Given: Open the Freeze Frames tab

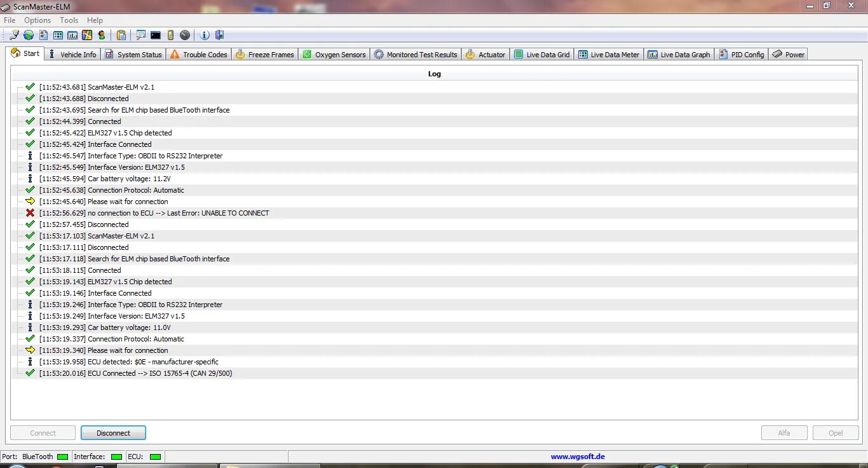Looking at the screenshot, I should pyautogui.click(x=264, y=55).
